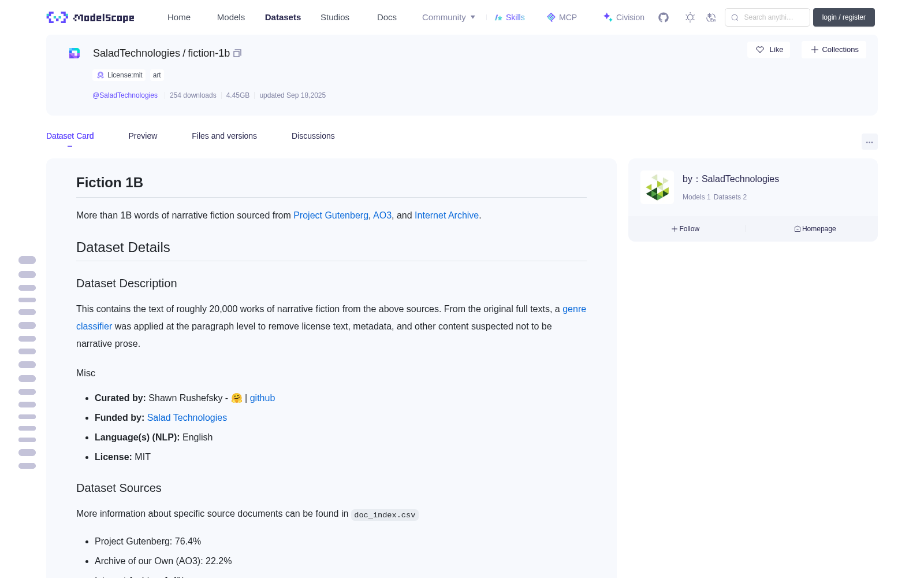Click "Datasets 2" under SaladTechnologies

[x=730, y=197]
